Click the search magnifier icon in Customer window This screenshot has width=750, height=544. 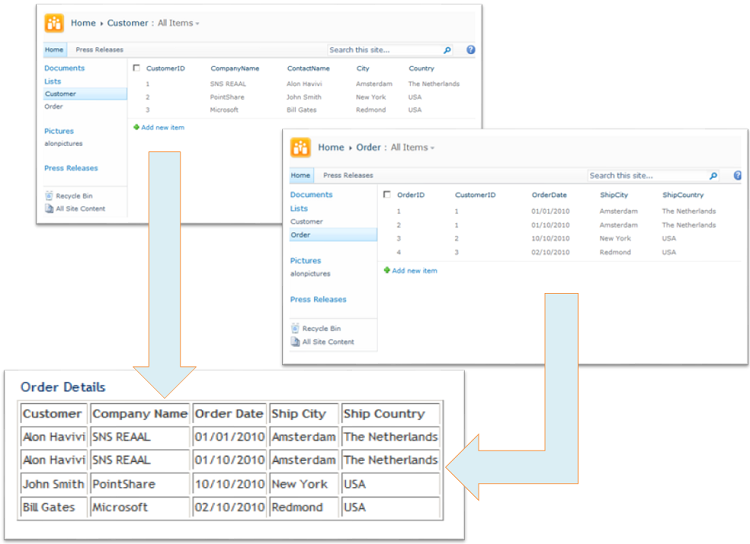pyautogui.click(x=447, y=50)
